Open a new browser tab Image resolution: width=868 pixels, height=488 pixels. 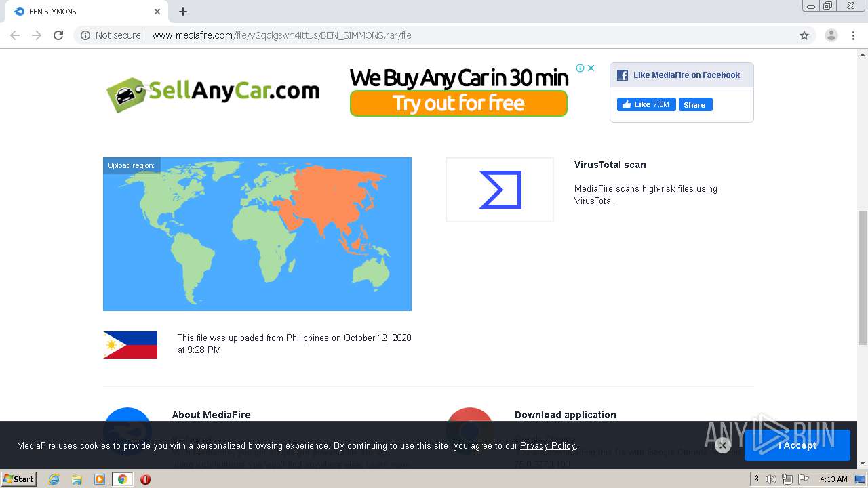183,12
